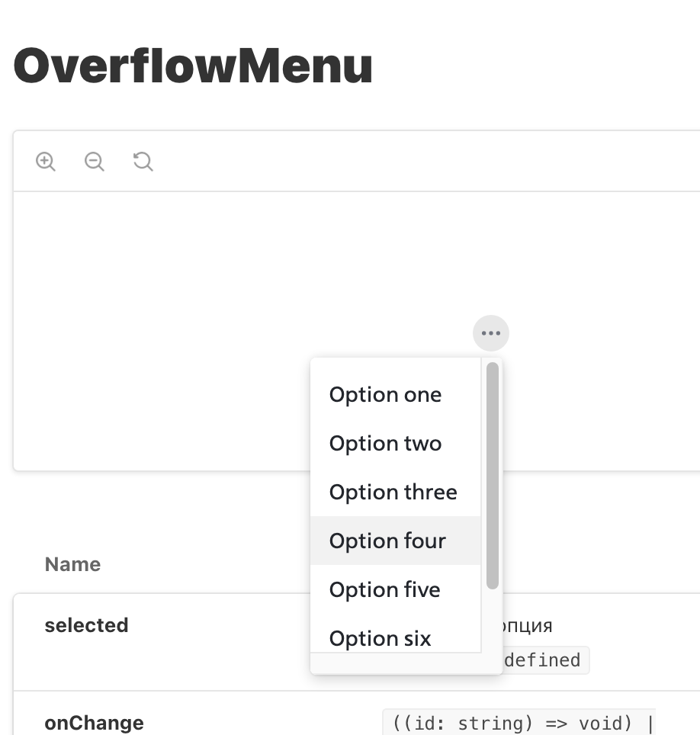Viewport: 700px width, 735px height.
Task: Click the reset zoom icon
Action: pyautogui.click(x=143, y=161)
